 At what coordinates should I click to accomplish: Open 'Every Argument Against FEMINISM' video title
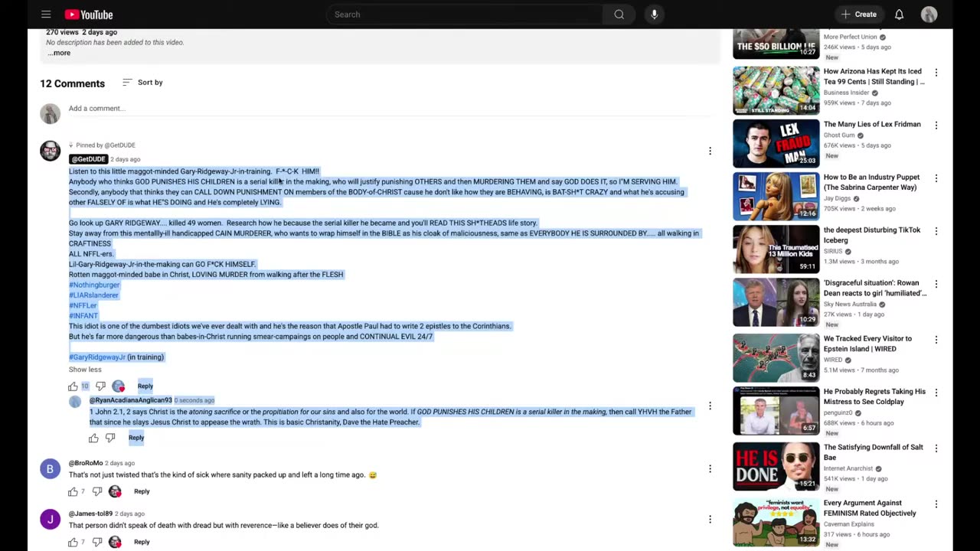coord(870,508)
